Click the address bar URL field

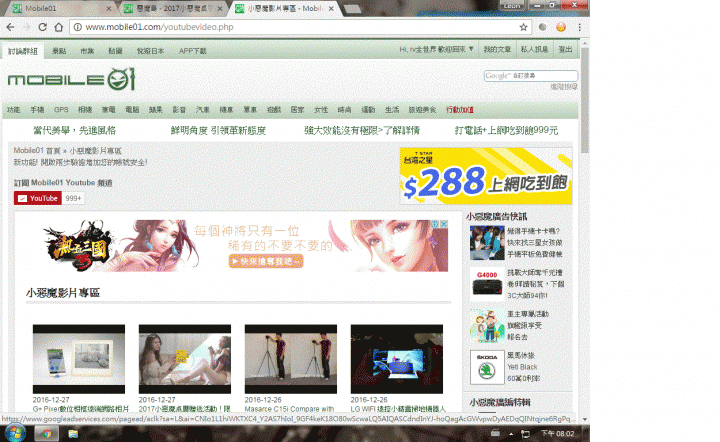coord(301,27)
